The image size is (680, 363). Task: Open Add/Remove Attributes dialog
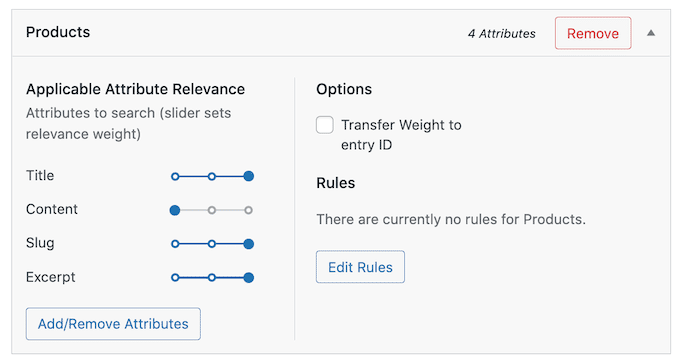click(113, 324)
